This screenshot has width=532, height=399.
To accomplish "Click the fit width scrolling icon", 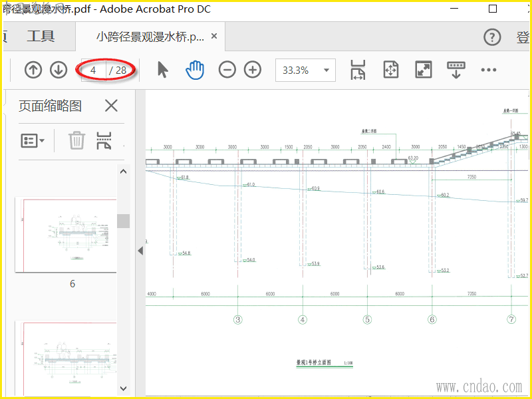I will pyautogui.click(x=358, y=70).
